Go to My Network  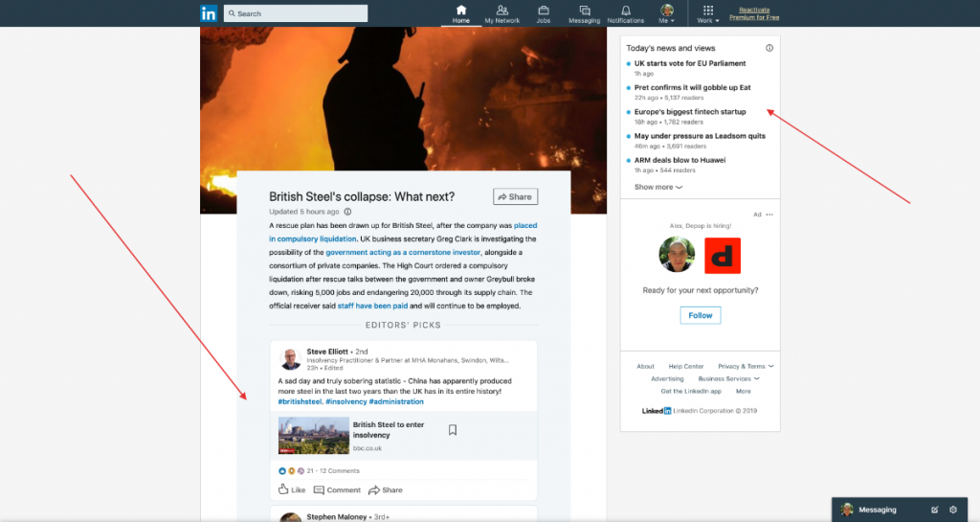point(501,13)
